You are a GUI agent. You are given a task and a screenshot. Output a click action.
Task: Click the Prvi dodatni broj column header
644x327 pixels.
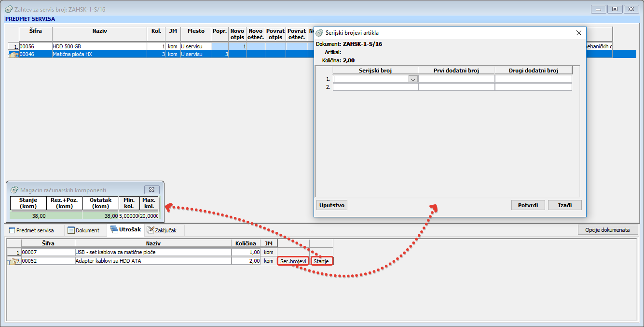pyautogui.click(x=456, y=71)
